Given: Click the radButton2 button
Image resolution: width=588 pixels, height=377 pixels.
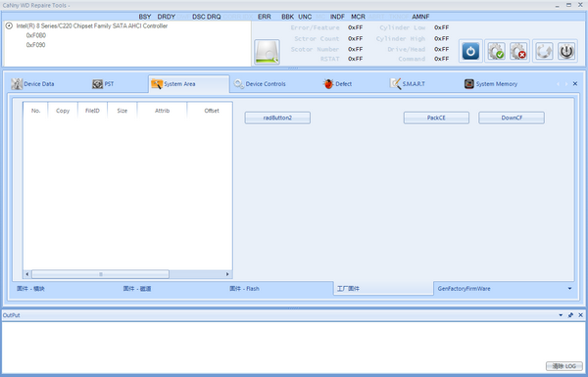Looking at the screenshot, I should point(277,118).
